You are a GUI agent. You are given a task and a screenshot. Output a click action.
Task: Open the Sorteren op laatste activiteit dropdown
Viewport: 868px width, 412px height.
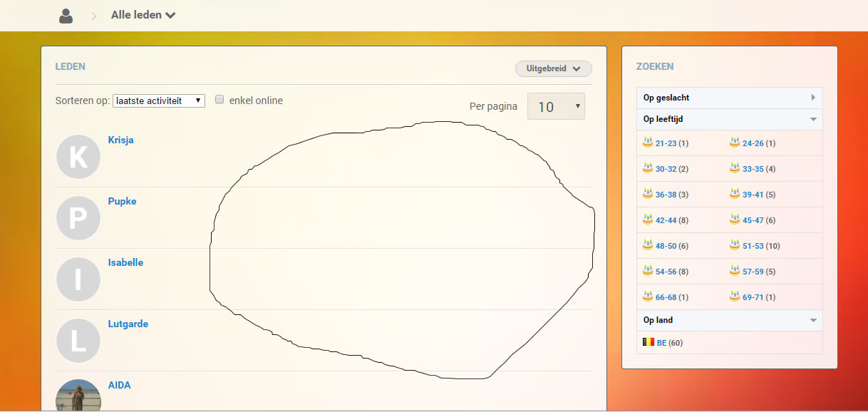(159, 101)
